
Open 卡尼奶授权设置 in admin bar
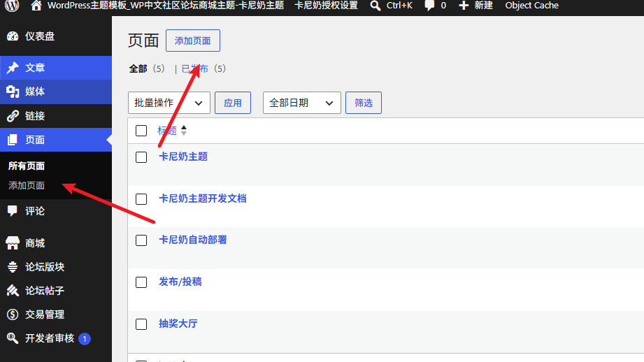[326, 6]
